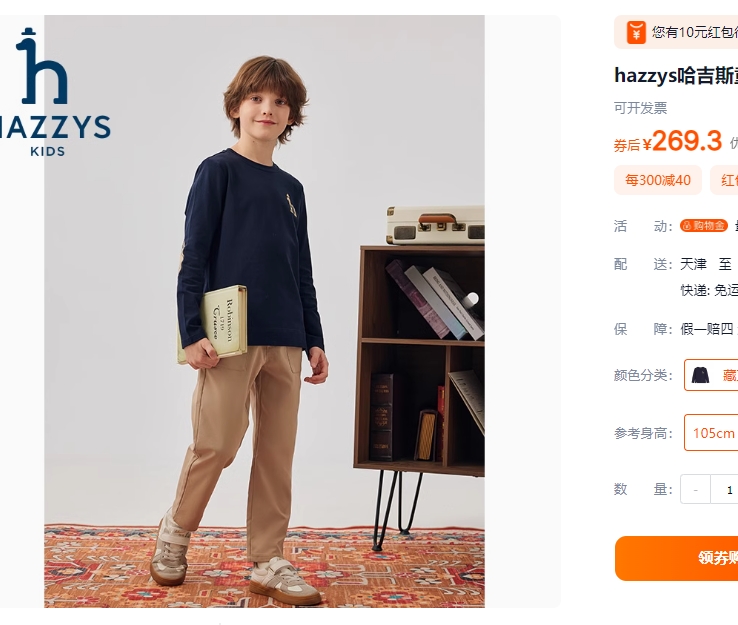Click the 天津 delivery location
The image size is (738, 625).
click(x=693, y=264)
